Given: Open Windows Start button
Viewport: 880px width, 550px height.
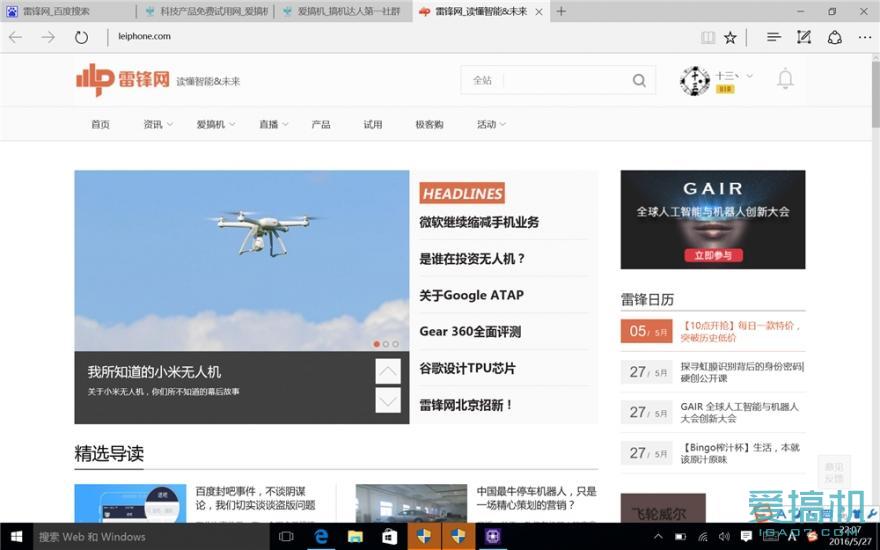Looking at the screenshot, I should (x=16, y=537).
